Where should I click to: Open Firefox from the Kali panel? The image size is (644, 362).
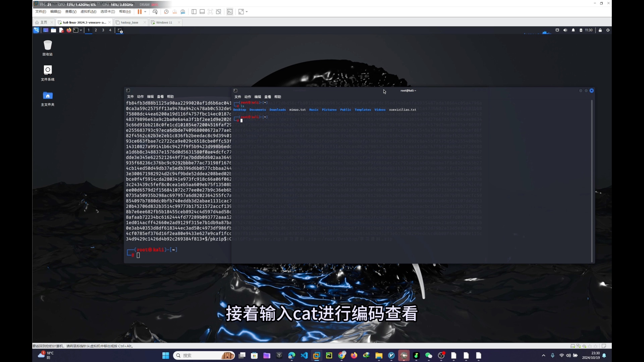(69, 30)
